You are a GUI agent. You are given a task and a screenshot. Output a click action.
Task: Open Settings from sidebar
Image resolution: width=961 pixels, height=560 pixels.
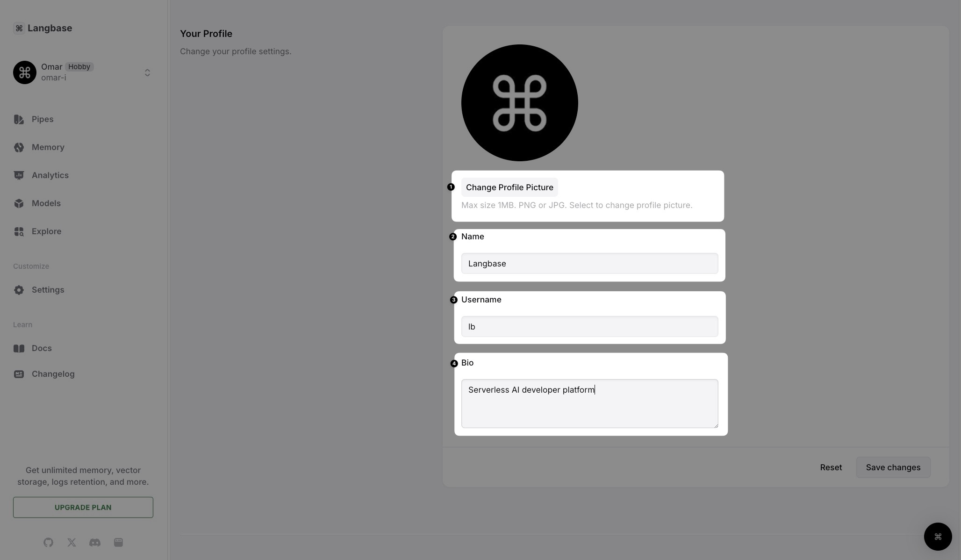[x=47, y=289]
